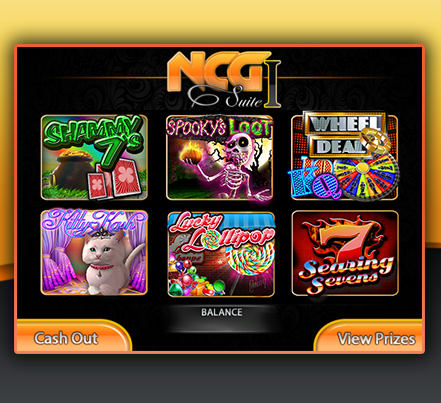The width and height of the screenshot is (441, 403).
Task: Click the NCG Suite logo
Action: click(x=224, y=80)
